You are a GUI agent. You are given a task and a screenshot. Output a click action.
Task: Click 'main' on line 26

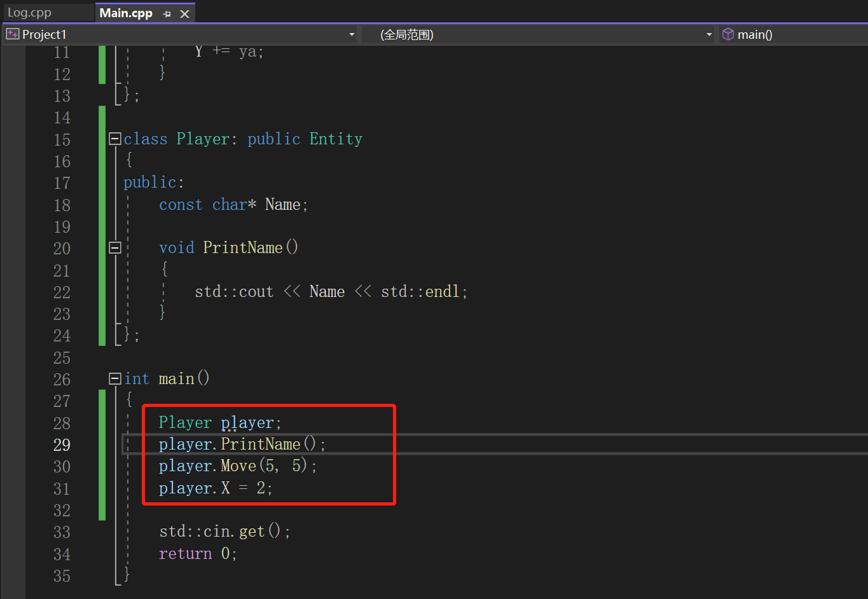177,379
